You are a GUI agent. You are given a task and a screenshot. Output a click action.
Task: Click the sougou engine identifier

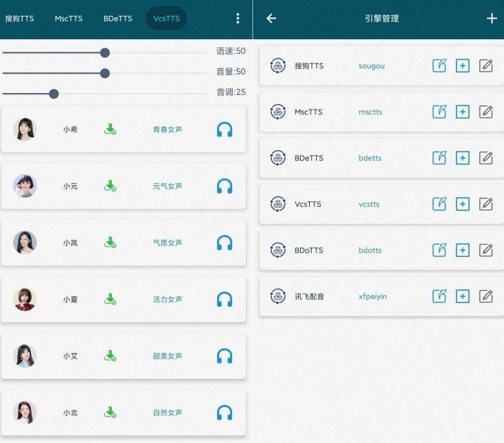point(372,66)
